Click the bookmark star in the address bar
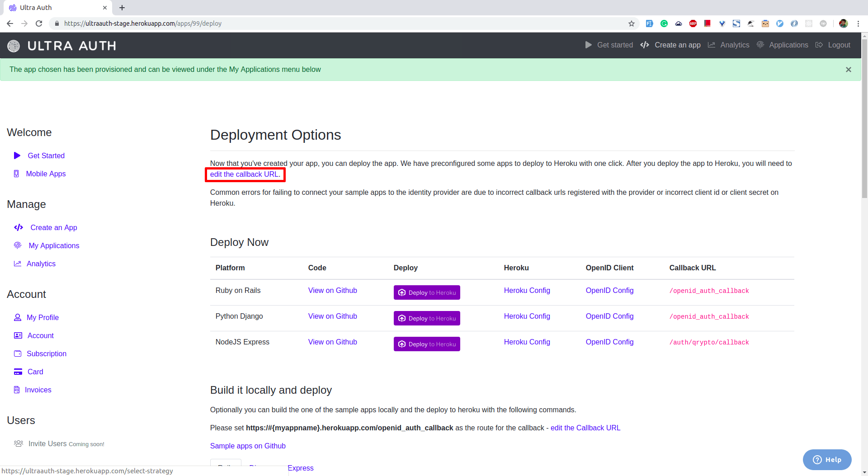868x476 pixels. coord(632,24)
